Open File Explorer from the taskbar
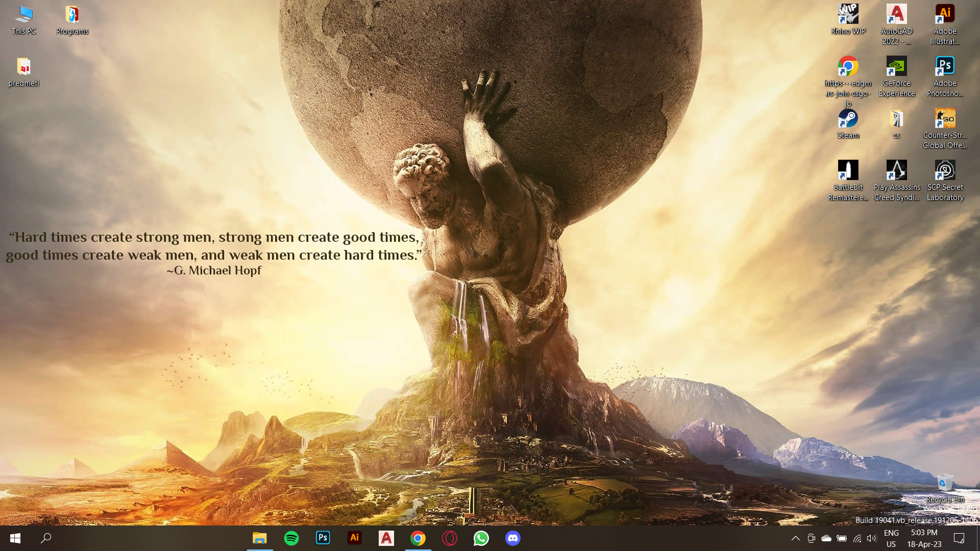This screenshot has width=980, height=551. 260,538
